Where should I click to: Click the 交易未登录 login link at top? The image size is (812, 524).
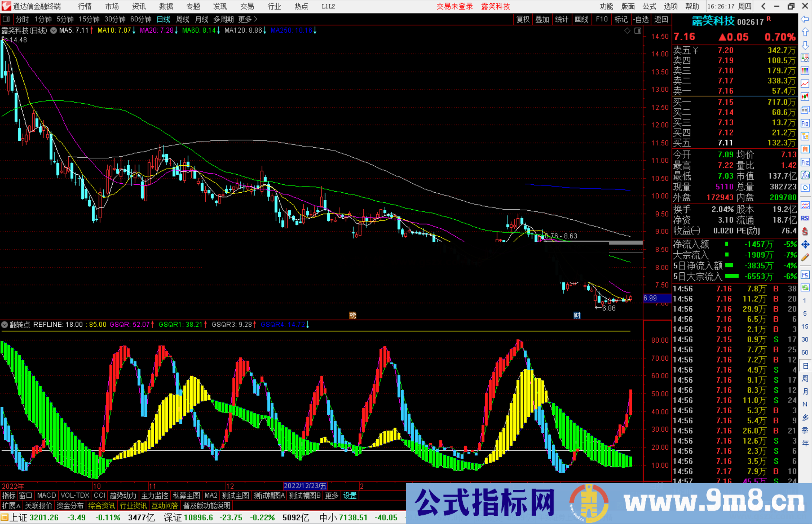(x=454, y=6)
